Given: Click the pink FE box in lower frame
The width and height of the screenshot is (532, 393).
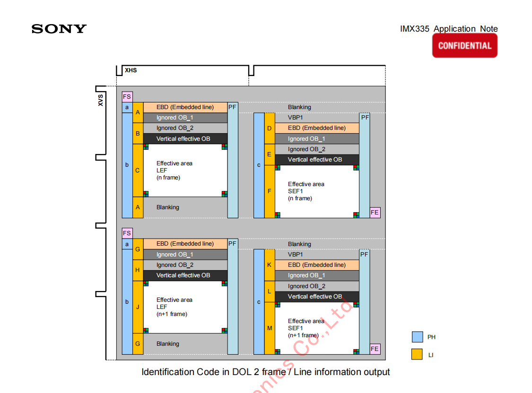Looking at the screenshot, I should pyautogui.click(x=375, y=349).
